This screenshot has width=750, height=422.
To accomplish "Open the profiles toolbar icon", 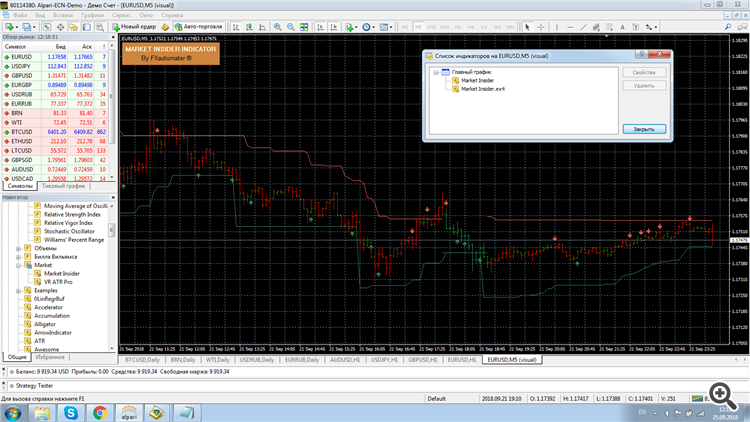I will pos(28,27).
